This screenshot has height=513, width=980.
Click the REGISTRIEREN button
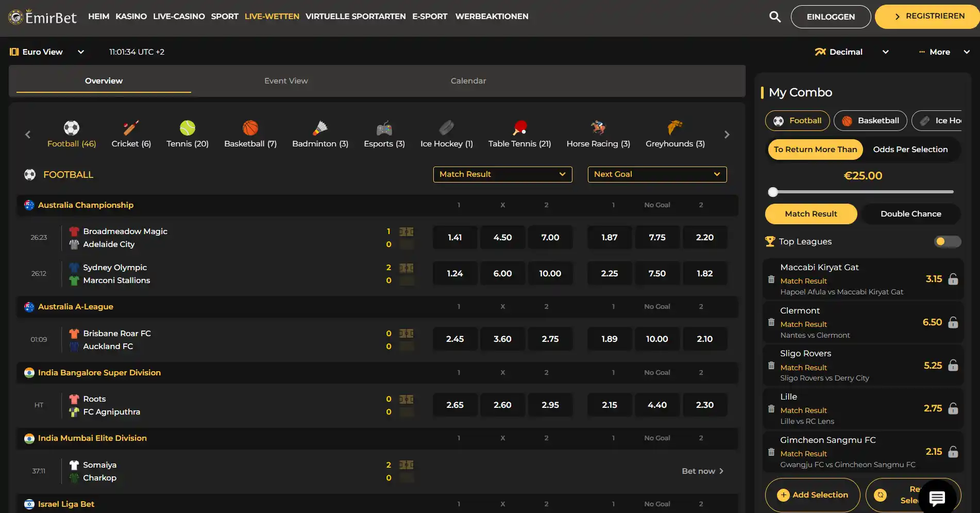[928, 16]
